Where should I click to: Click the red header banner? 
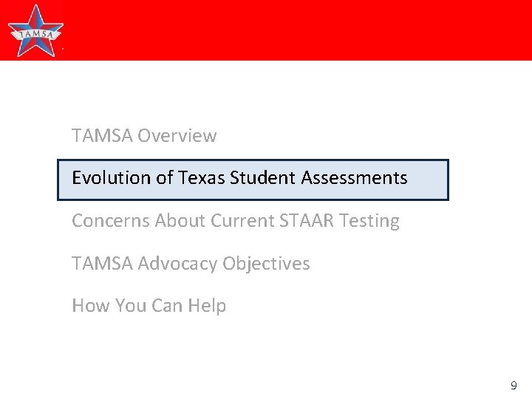(266, 30)
